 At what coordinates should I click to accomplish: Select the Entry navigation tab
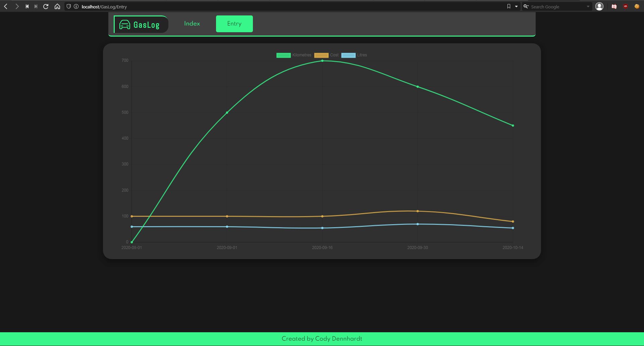coord(234,23)
